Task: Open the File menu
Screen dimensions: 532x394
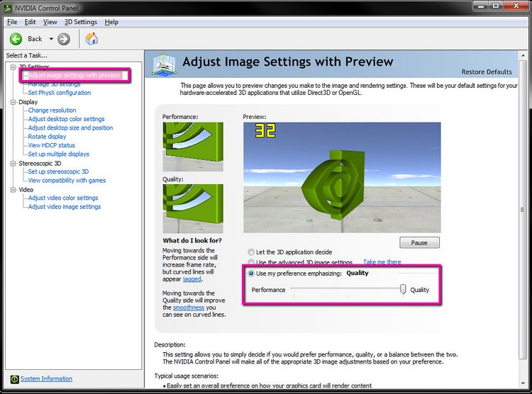Action: tap(12, 22)
